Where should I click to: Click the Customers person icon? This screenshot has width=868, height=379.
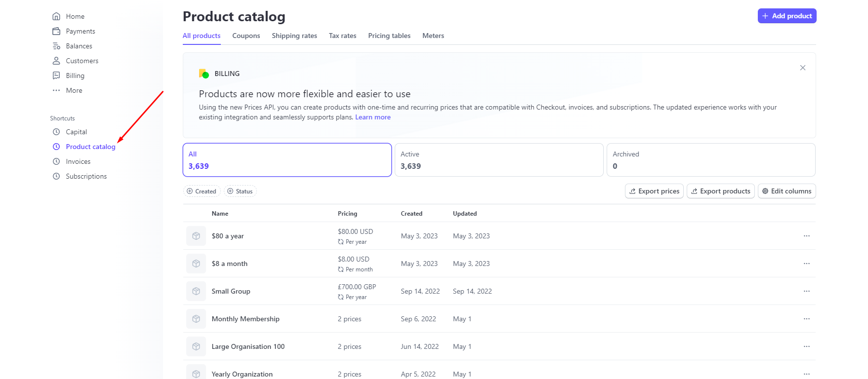56,61
